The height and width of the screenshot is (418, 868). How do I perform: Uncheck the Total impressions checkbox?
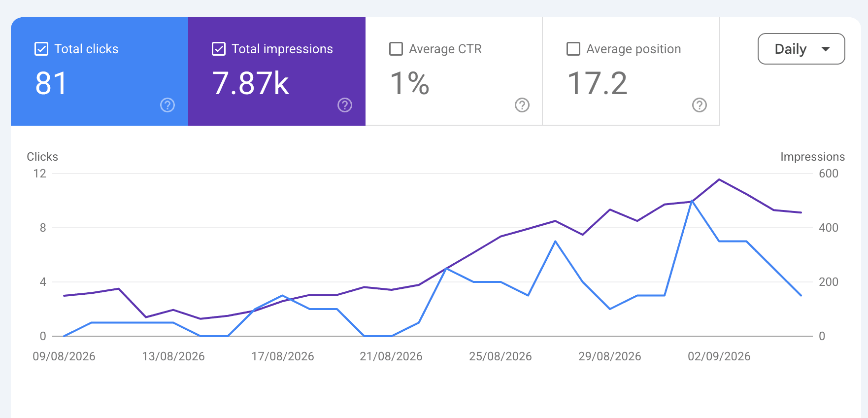(x=219, y=49)
